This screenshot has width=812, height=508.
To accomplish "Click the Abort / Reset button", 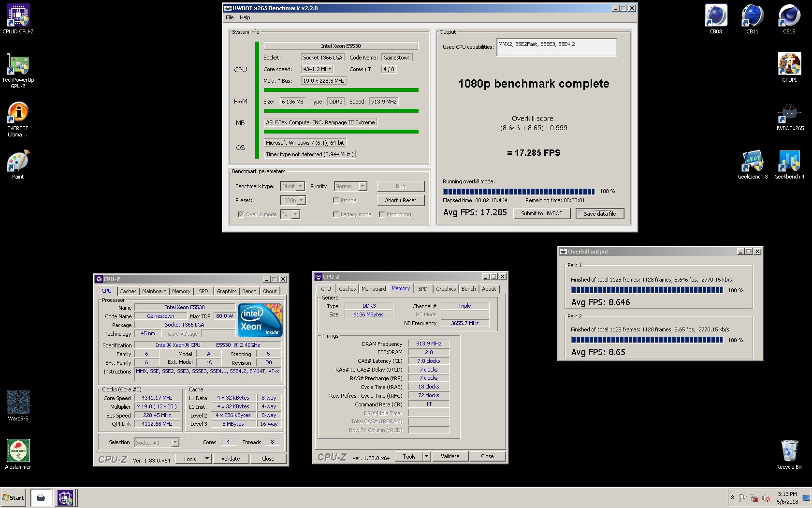I will (401, 200).
